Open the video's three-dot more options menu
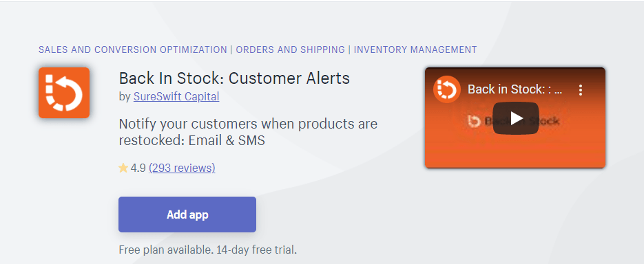The width and height of the screenshot is (644, 264). coord(581,90)
